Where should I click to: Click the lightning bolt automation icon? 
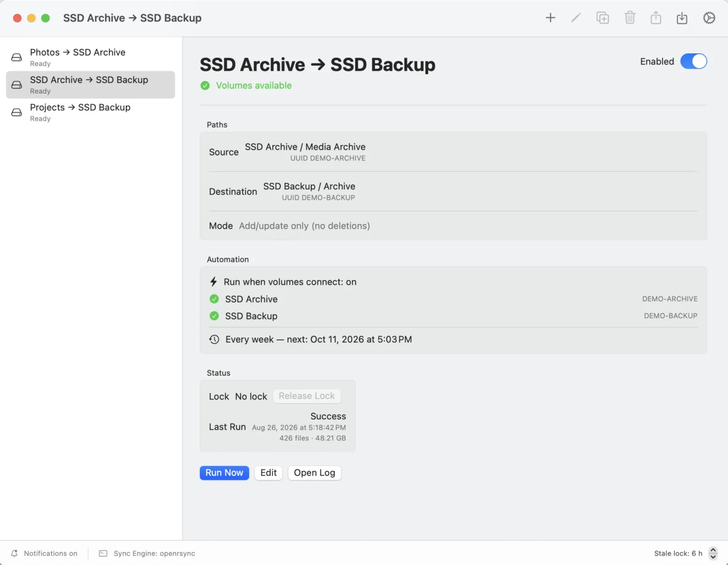[213, 282]
